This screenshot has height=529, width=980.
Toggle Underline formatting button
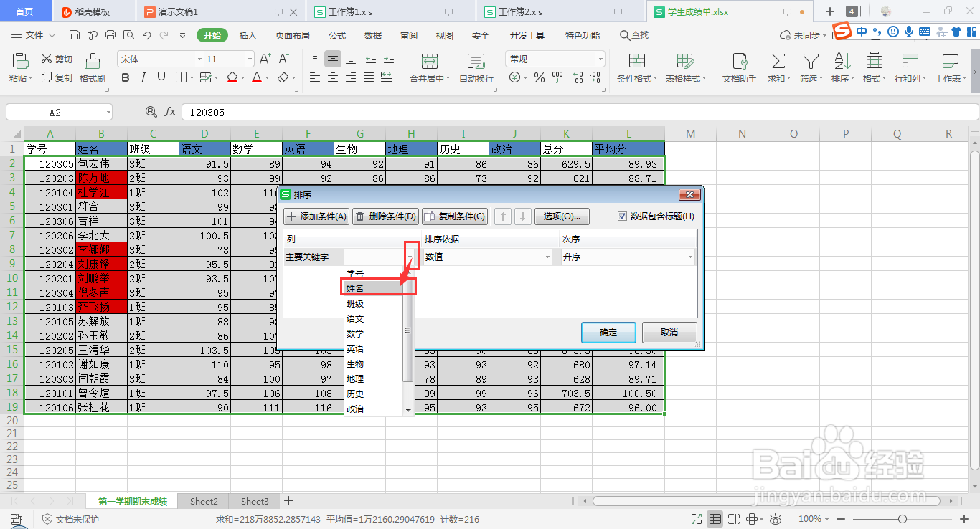(161, 77)
